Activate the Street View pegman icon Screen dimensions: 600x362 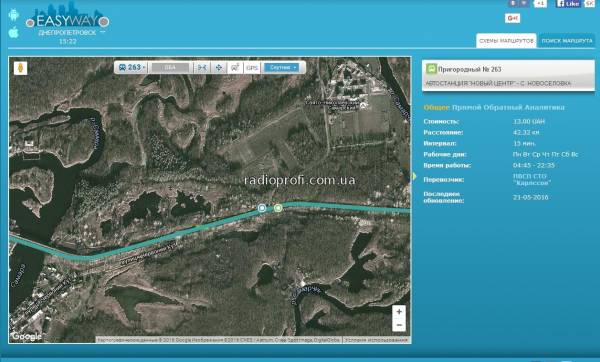[21, 68]
